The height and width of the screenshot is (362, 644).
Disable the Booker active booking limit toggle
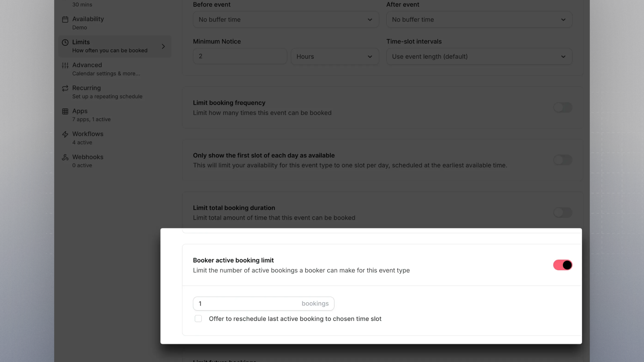pyautogui.click(x=562, y=265)
